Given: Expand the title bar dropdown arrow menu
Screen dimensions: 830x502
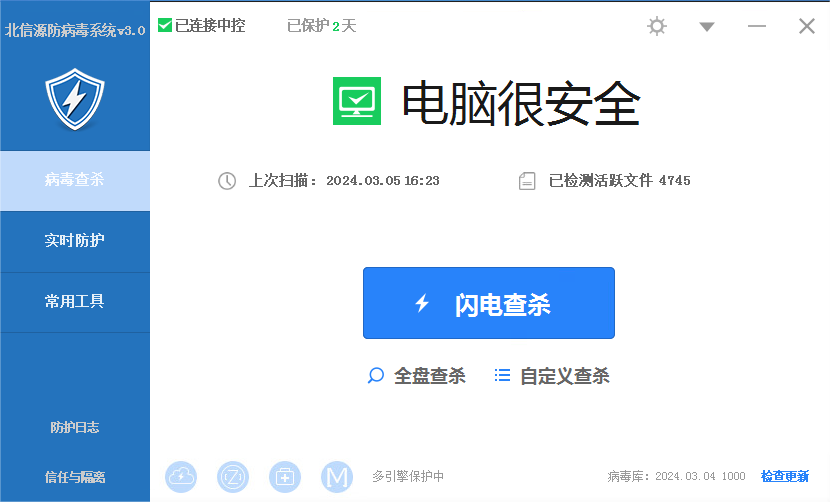Looking at the screenshot, I should pos(707,27).
